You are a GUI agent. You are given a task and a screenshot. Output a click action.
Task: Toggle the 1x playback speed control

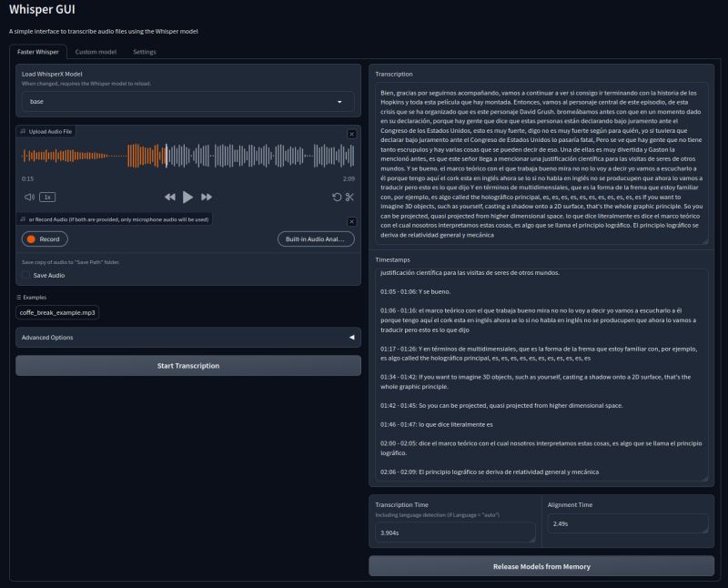click(45, 197)
